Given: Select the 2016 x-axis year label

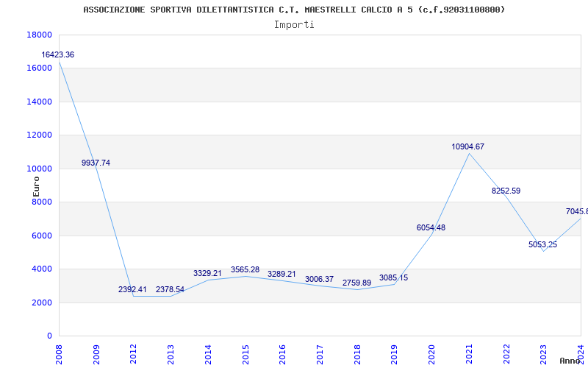Looking at the screenshot, I should (x=283, y=355).
